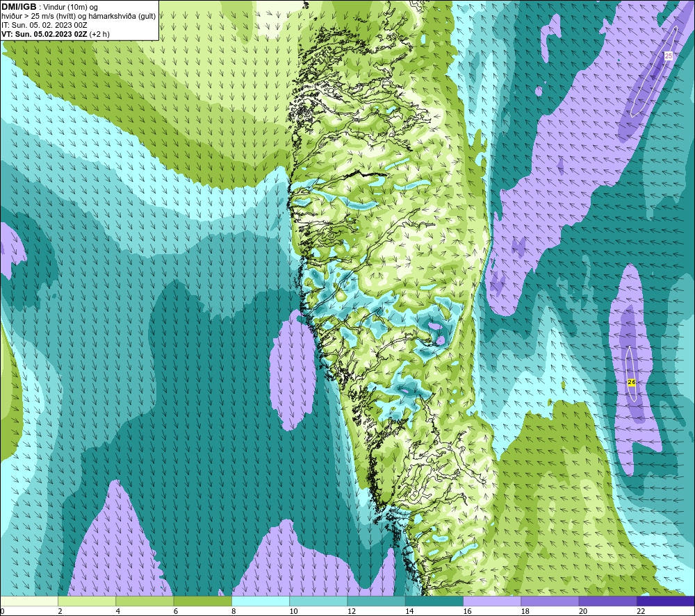Click the 4–6 m/s green legend swatch
Viewport: 695px width, 616px height.
[145, 601]
